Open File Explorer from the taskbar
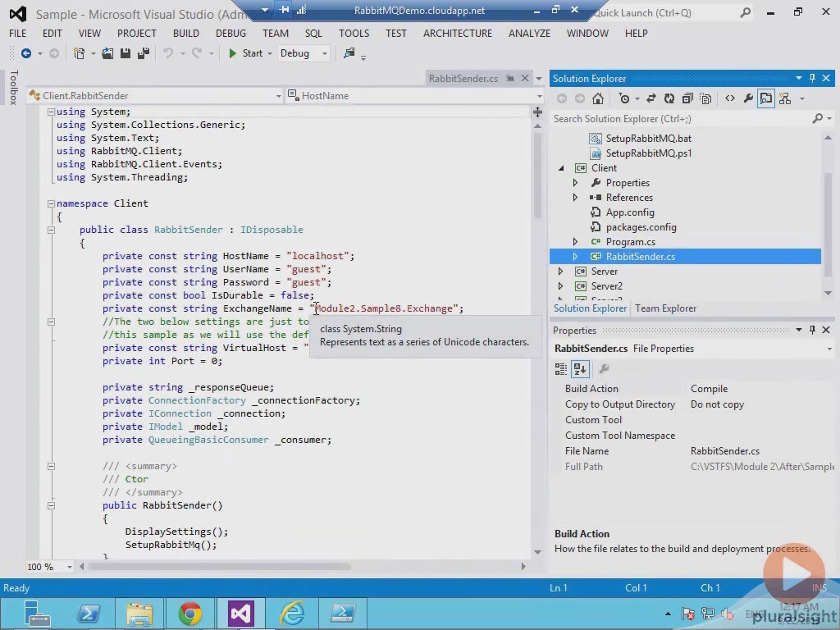Screen dimensions: 840x630 click(x=139, y=614)
